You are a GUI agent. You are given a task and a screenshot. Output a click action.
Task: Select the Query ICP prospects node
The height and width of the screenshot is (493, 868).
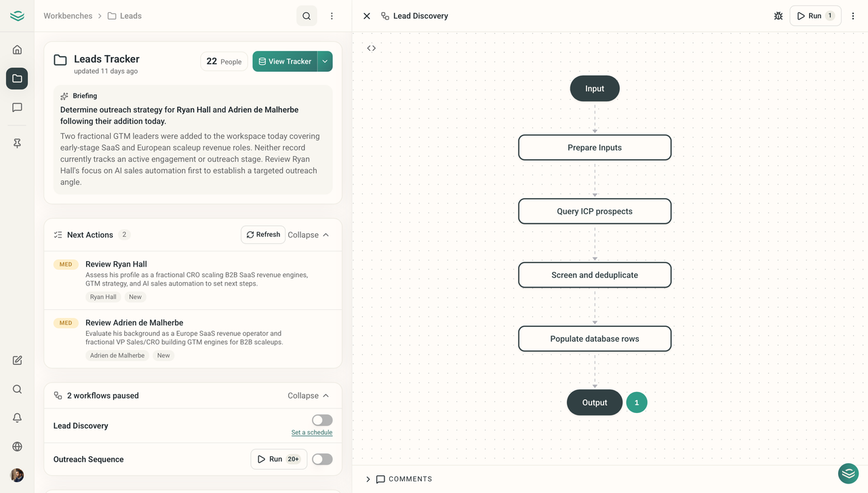tap(595, 211)
